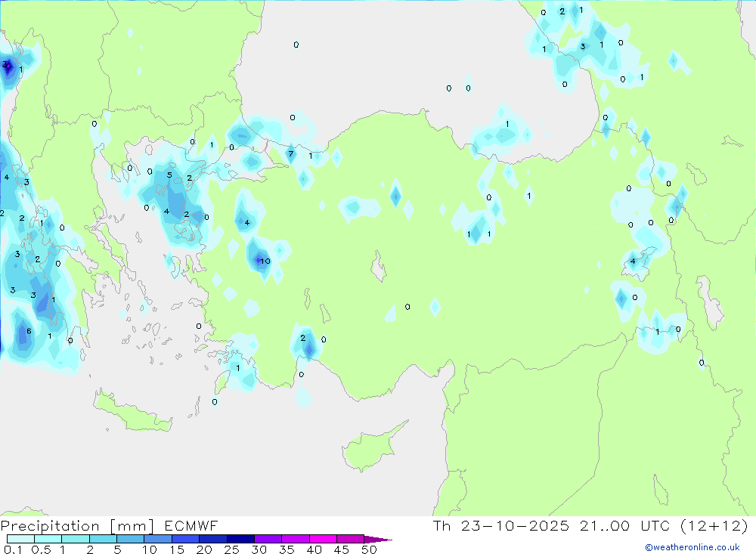Click the over-50 arrow tip of the legend
The width and height of the screenshot is (756, 554).
tap(378, 540)
